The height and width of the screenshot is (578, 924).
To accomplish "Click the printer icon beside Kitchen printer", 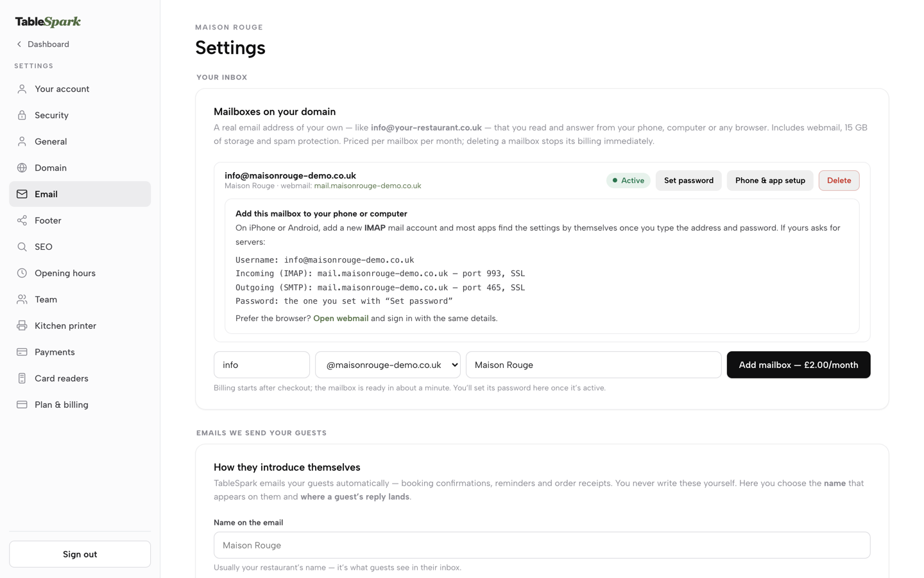I will 22,326.
